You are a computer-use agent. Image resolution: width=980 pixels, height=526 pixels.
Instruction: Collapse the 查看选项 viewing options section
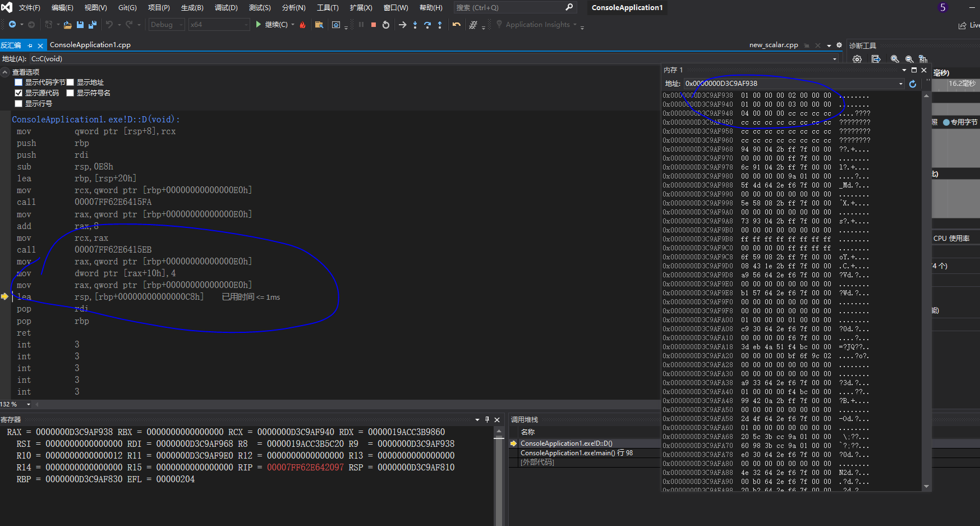coord(5,72)
